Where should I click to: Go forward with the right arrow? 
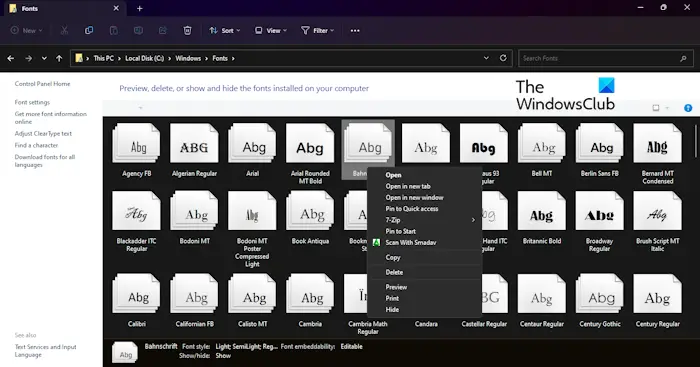(29, 58)
